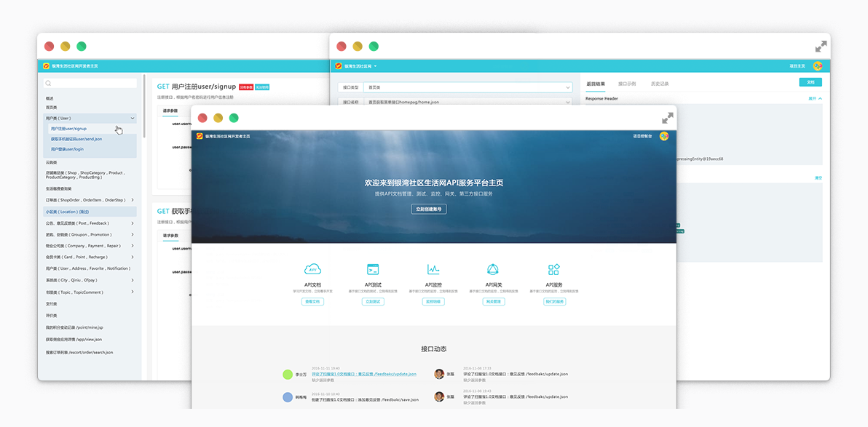868x427 pixels.
Task: Click 李士万 green avatar in activity feed
Action: [288, 375]
